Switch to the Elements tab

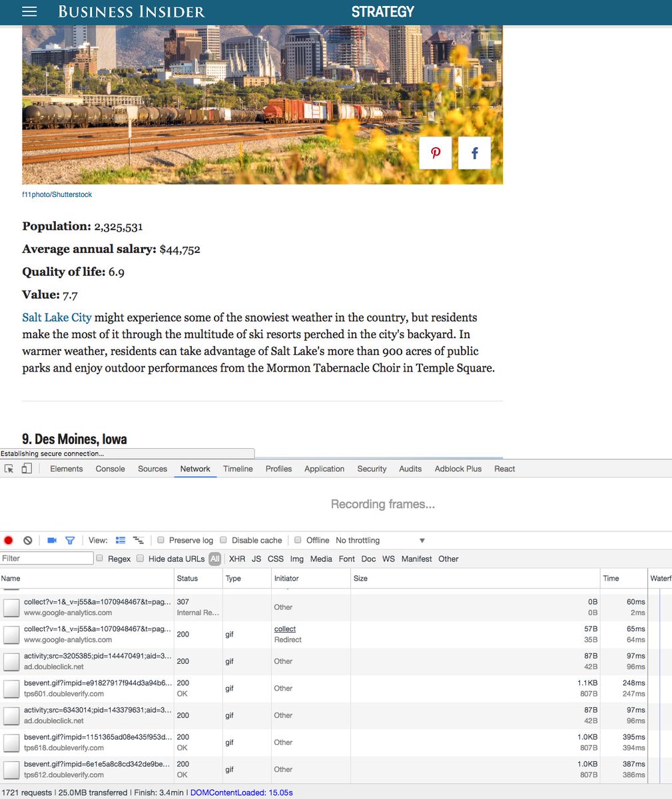click(67, 469)
